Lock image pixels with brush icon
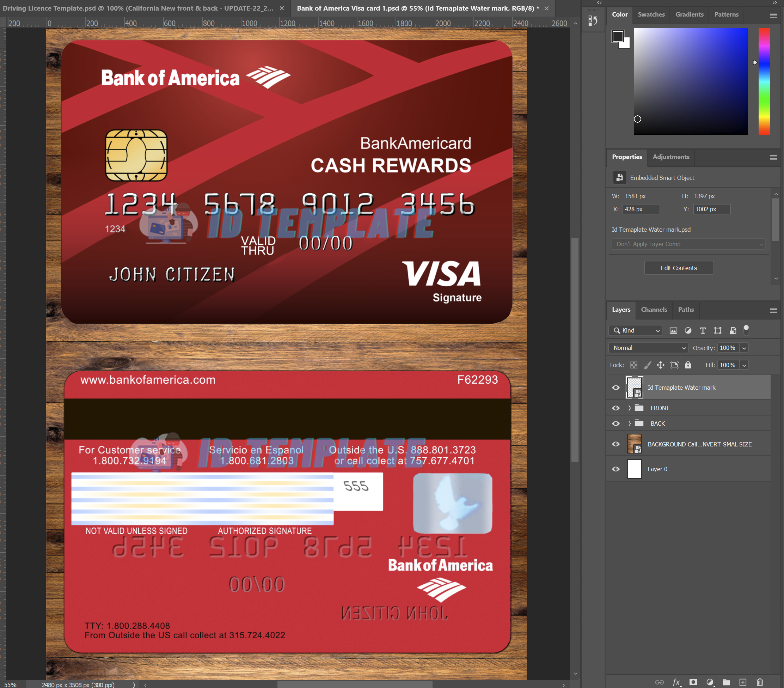The width and height of the screenshot is (784, 688). (x=648, y=365)
